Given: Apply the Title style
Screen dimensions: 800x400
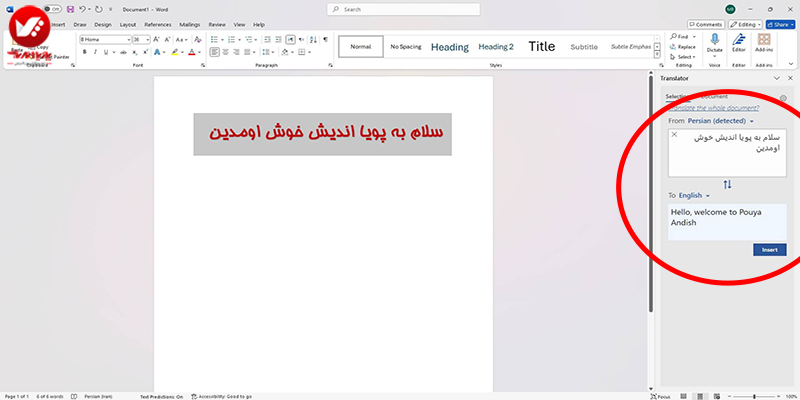Looking at the screenshot, I should click(x=541, y=46).
